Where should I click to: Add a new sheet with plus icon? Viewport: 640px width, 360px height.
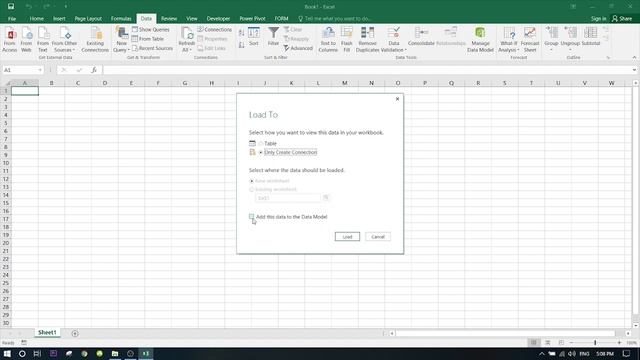click(75, 333)
